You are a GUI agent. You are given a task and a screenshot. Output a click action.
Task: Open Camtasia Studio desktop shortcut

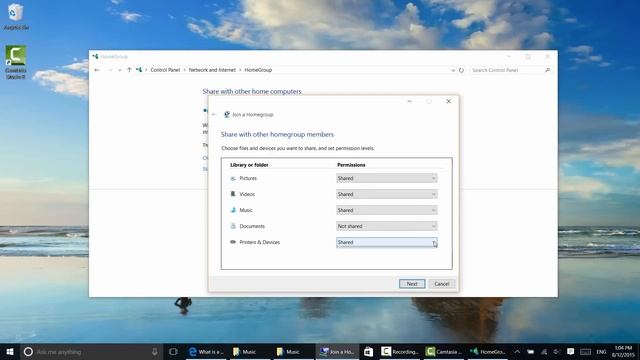click(16, 62)
